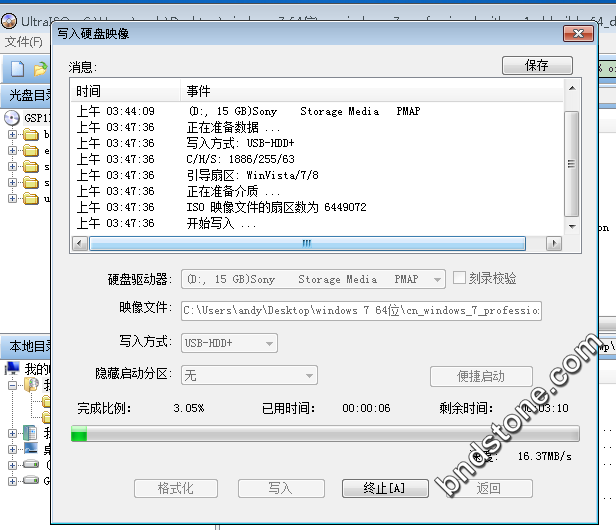Select the folder icon labeled 'b' in disc tree
Viewport: 616px width, 530px height.
31,135
